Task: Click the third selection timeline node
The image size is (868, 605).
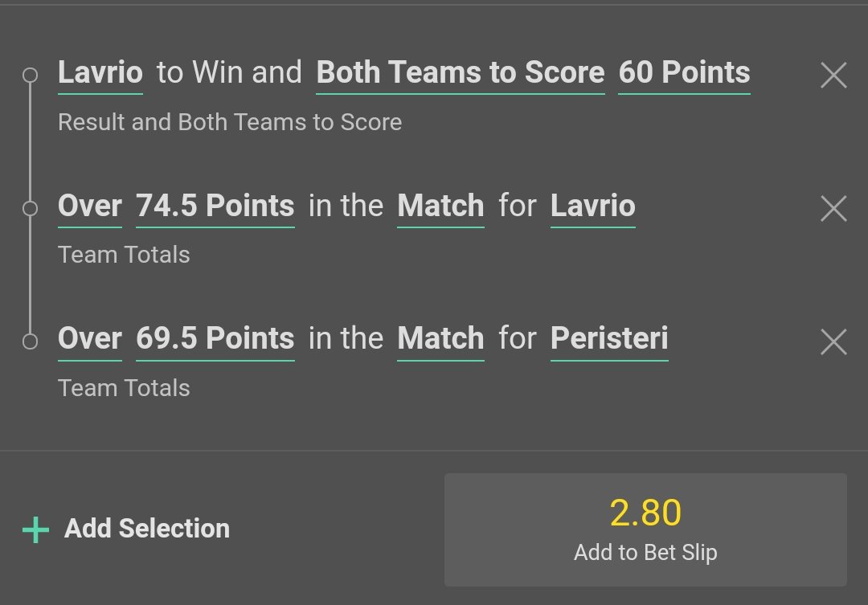Action: point(30,341)
